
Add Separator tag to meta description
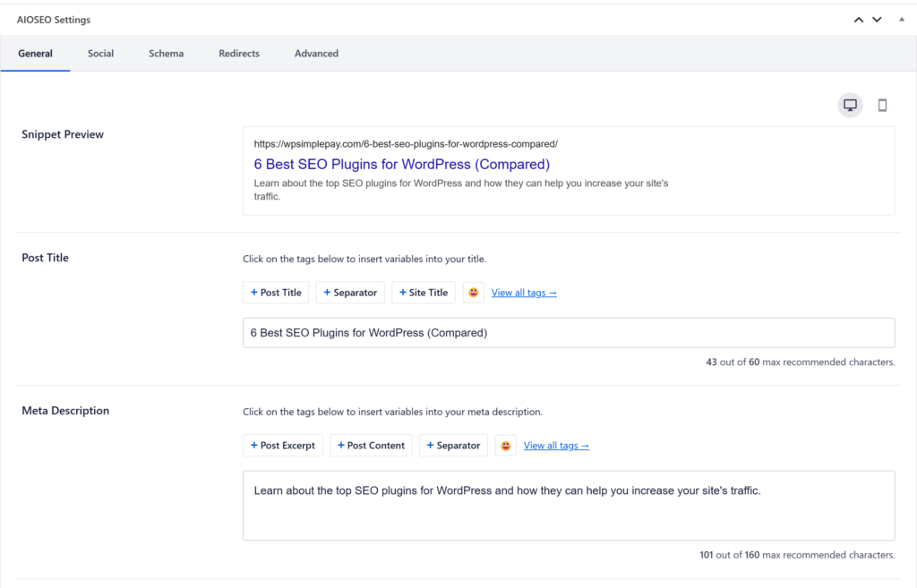453,446
